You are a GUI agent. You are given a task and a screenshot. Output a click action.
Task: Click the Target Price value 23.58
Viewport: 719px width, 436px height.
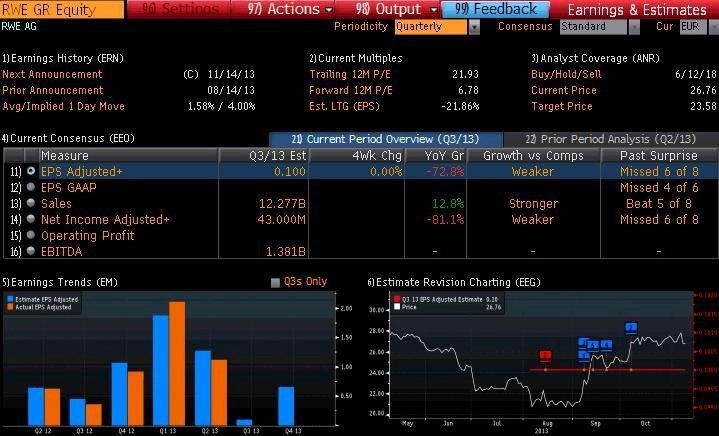(x=703, y=106)
